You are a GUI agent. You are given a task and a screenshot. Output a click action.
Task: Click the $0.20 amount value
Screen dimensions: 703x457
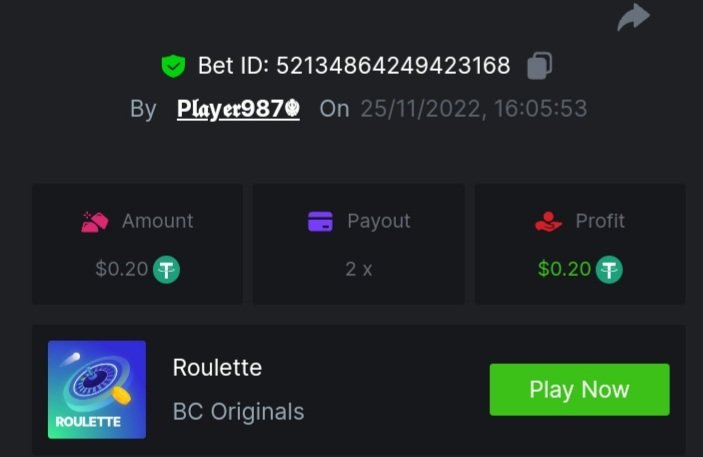(122, 269)
